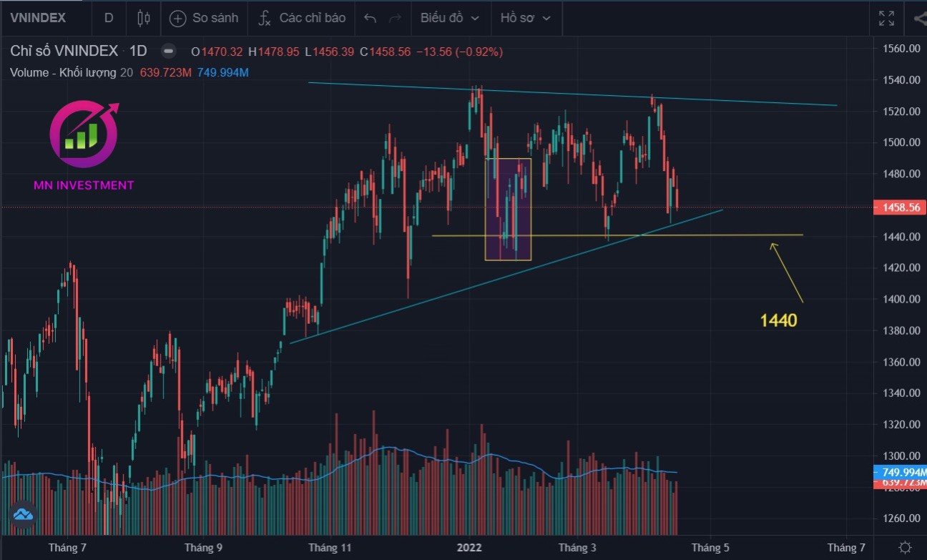Click the 749.994M volume scale label
Screen dimensions: 927x560
[901, 472]
